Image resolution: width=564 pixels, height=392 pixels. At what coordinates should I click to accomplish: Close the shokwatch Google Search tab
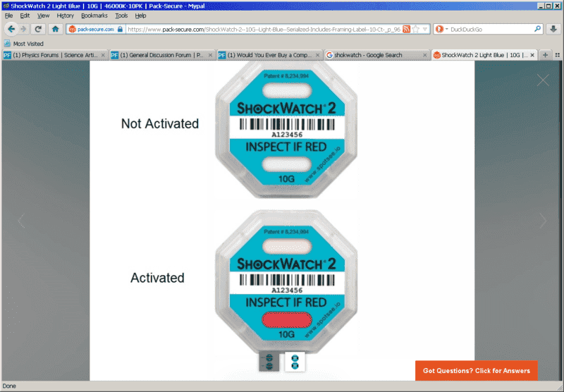[x=425, y=55]
